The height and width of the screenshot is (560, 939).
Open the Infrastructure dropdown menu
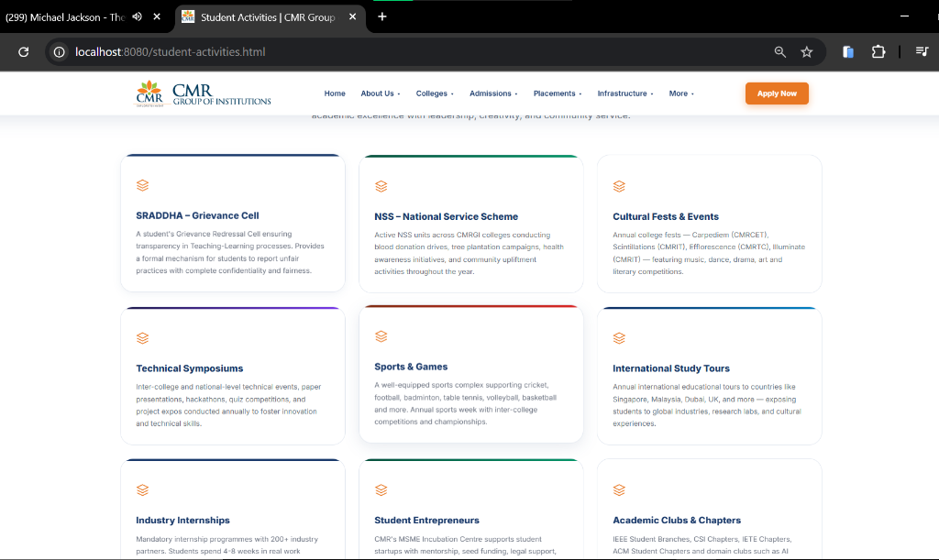624,93
